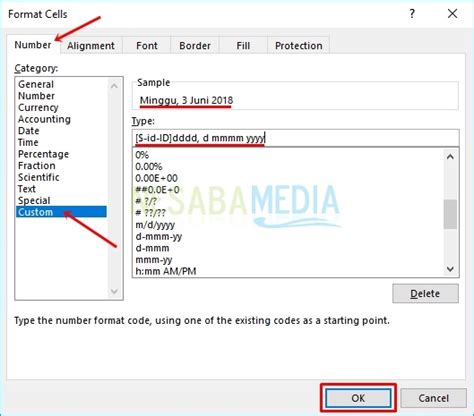Open the Protection tab
Screen dimensions: 474x416
click(299, 46)
